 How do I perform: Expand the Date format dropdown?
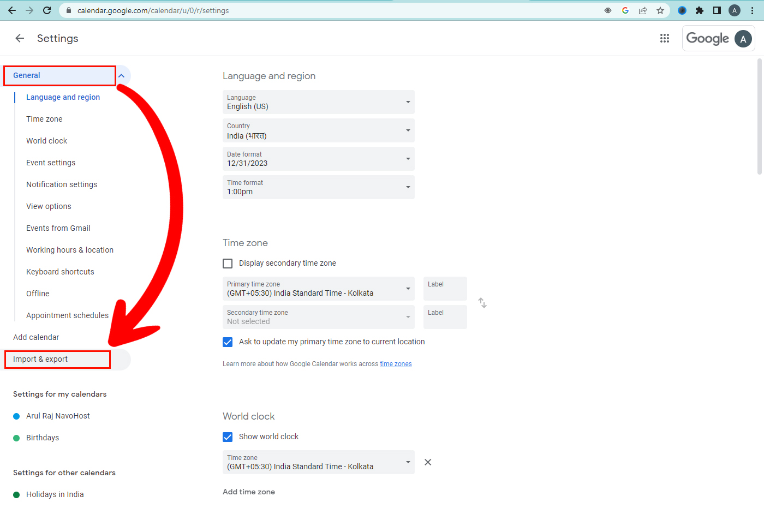318,159
